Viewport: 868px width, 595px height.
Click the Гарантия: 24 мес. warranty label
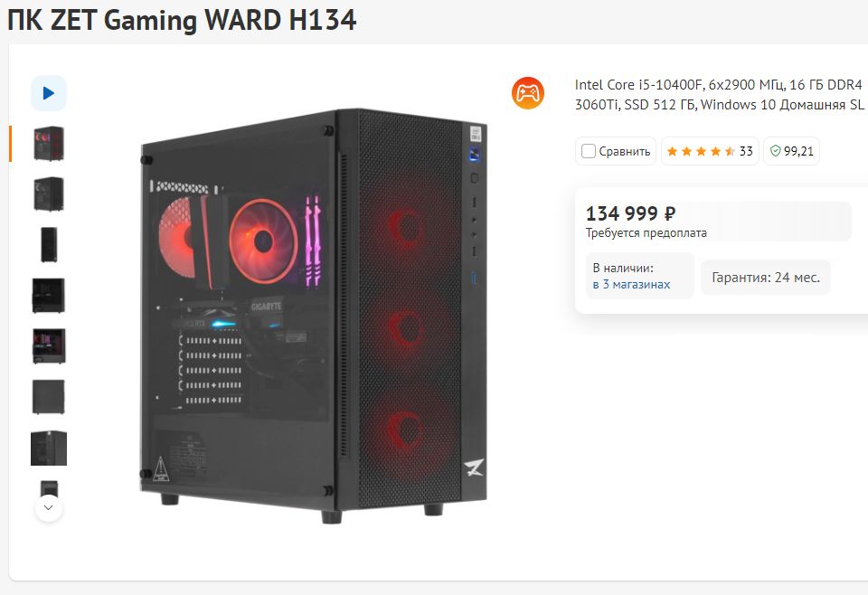click(766, 278)
